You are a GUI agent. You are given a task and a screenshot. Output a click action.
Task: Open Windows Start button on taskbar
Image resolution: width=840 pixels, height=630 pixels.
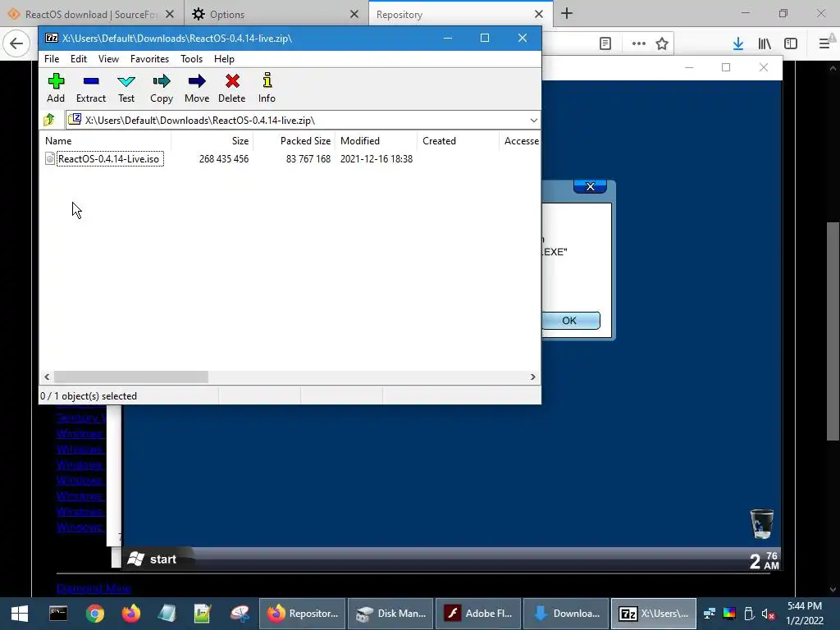point(20,614)
